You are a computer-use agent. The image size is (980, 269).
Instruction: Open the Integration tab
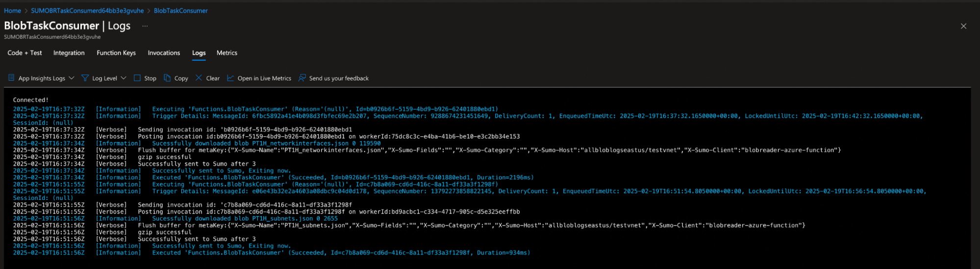coord(69,53)
